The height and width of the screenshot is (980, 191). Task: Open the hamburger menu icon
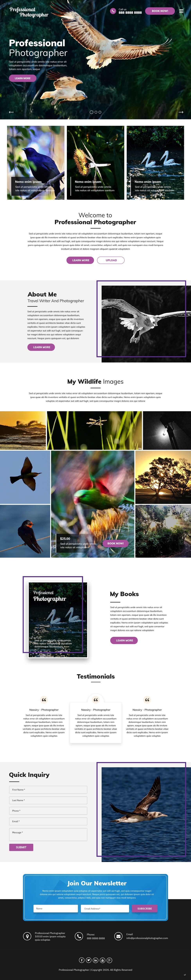181,11
